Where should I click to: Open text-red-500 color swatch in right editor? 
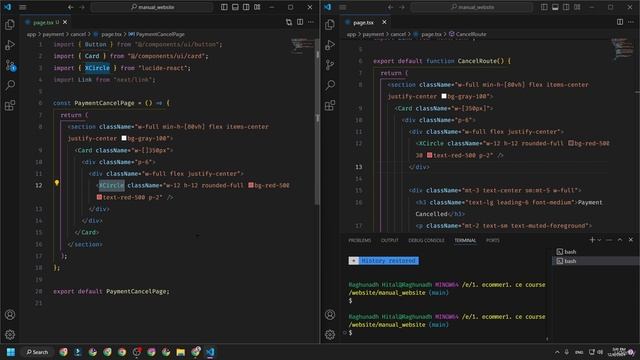[x=429, y=155]
